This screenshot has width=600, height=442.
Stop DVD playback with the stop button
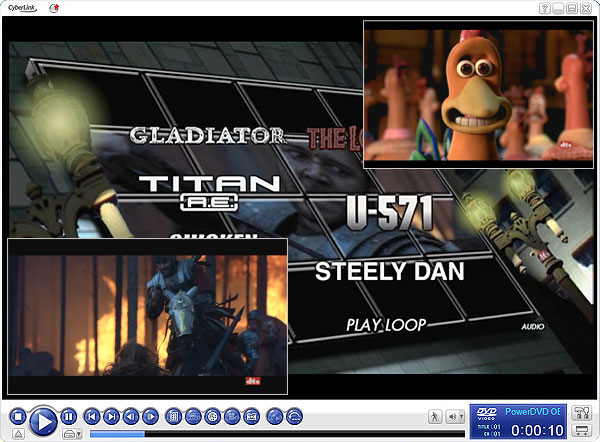pos(18,416)
